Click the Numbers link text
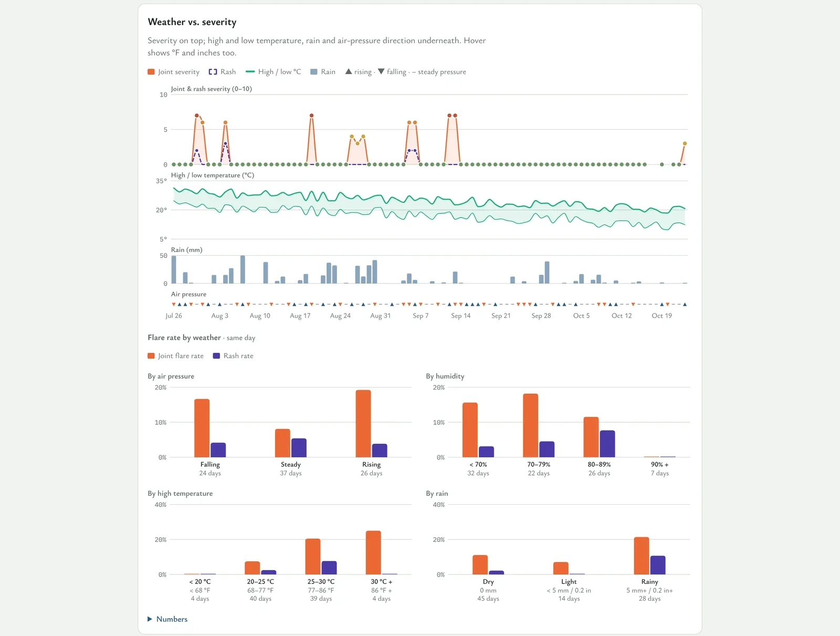 (x=172, y=619)
